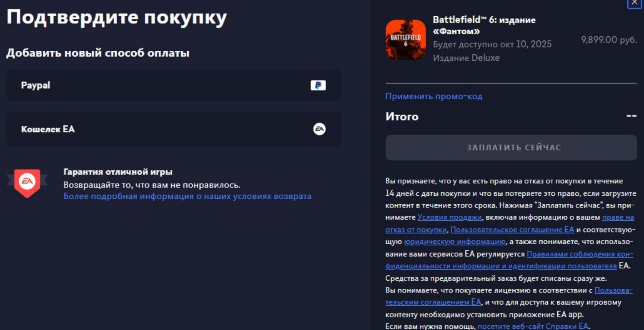Click the 'Battlefield™ 6: издание «Фантом»' product title
This screenshot has height=330, width=644.
pyautogui.click(x=484, y=25)
